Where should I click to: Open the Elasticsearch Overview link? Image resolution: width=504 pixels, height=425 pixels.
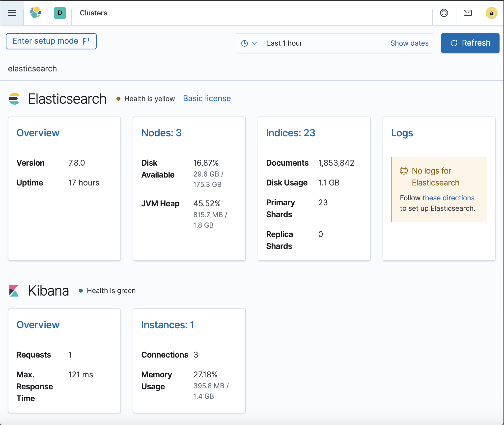tap(38, 133)
